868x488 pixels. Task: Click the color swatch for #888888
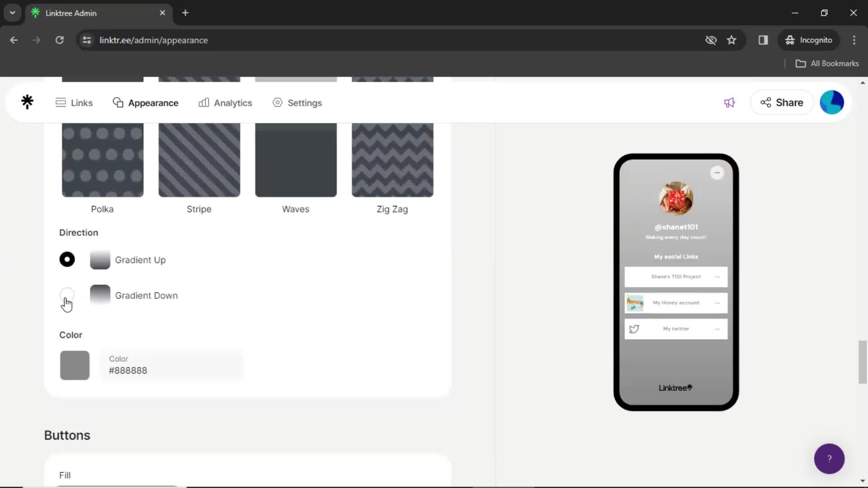point(74,364)
